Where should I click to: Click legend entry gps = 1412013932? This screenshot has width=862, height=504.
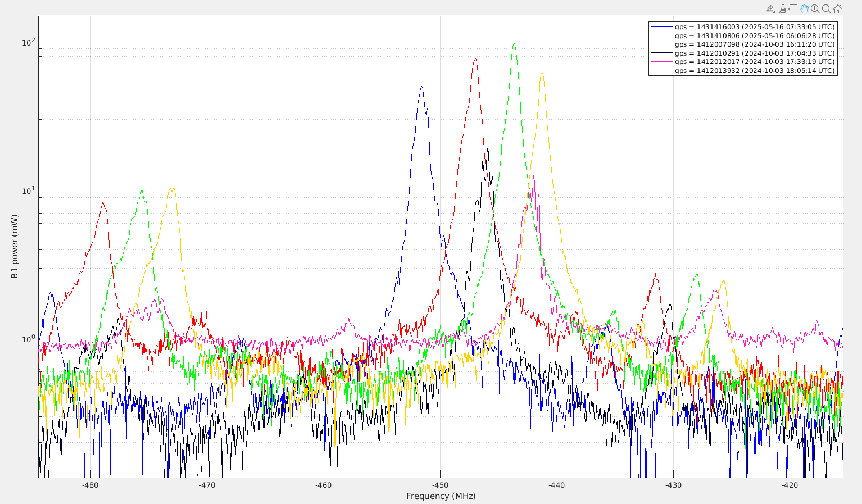(743, 71)
